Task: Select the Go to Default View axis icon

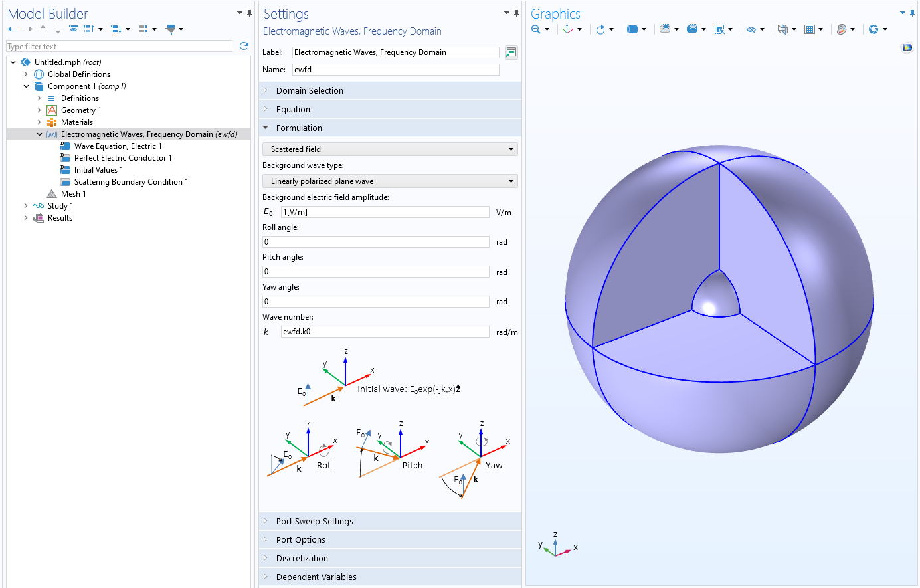Action: 567,29
